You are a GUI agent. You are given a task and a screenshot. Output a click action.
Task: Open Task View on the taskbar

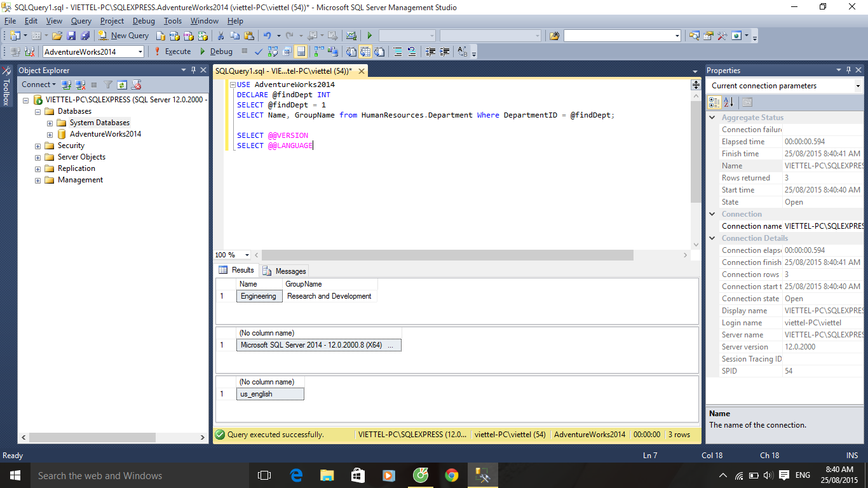click(x=264, y=475)
